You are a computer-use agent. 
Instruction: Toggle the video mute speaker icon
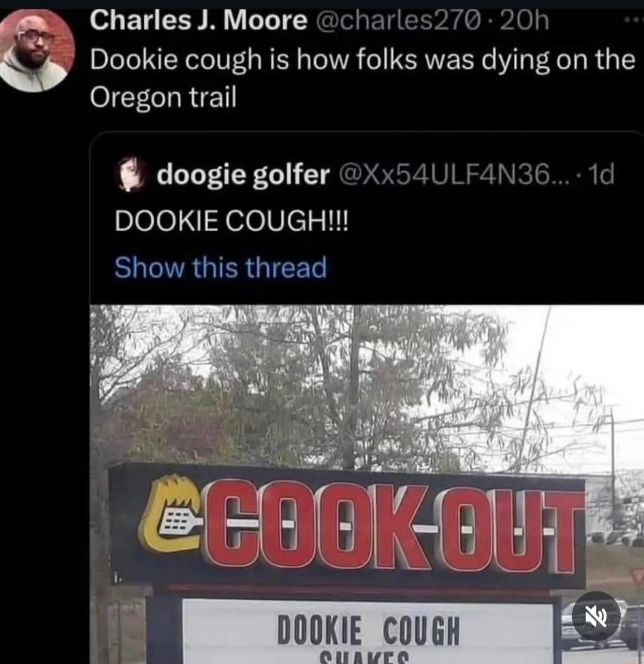[x=596, y=616]
